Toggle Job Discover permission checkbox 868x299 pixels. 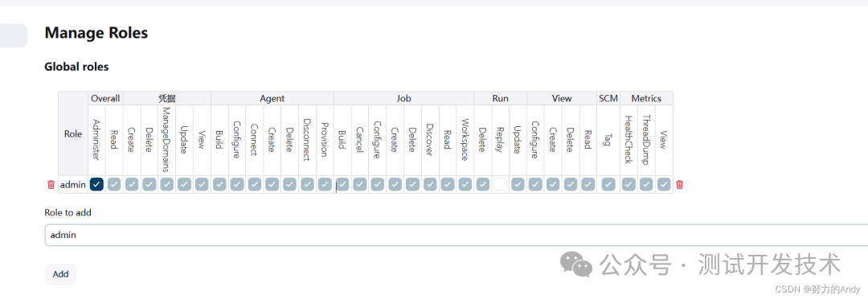[x=430, y=184]
